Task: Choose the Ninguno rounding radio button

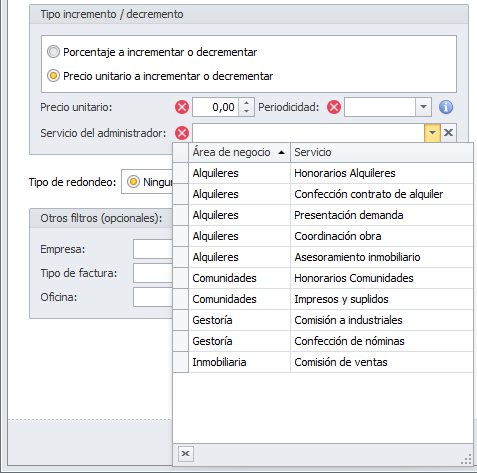Action: click(x=133, y=182)
